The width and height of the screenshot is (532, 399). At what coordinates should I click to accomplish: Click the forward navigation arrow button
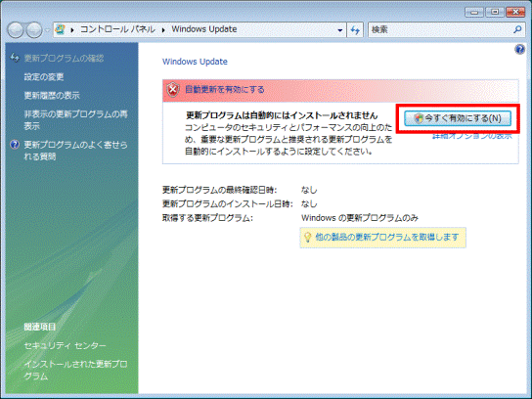point(34,30)
